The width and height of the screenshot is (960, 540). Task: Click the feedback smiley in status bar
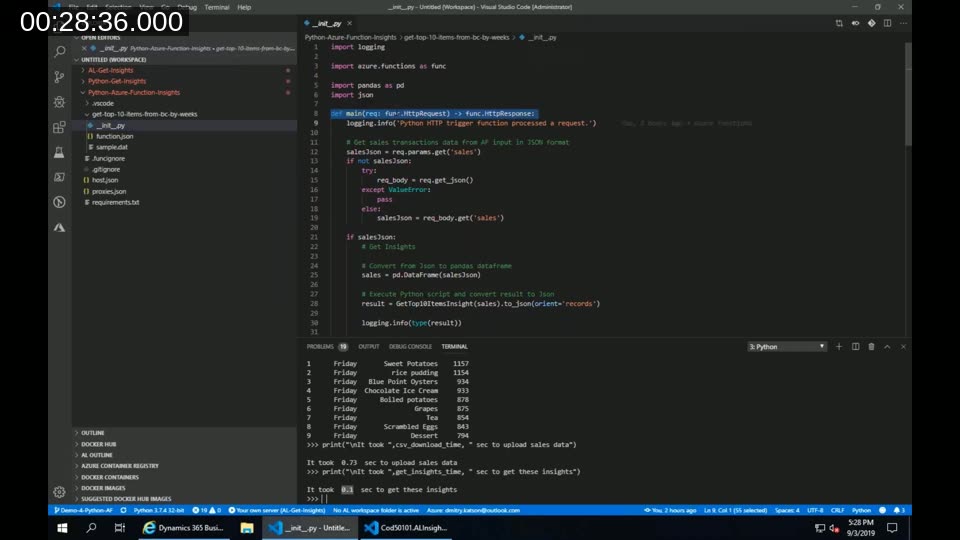point(882,510)
